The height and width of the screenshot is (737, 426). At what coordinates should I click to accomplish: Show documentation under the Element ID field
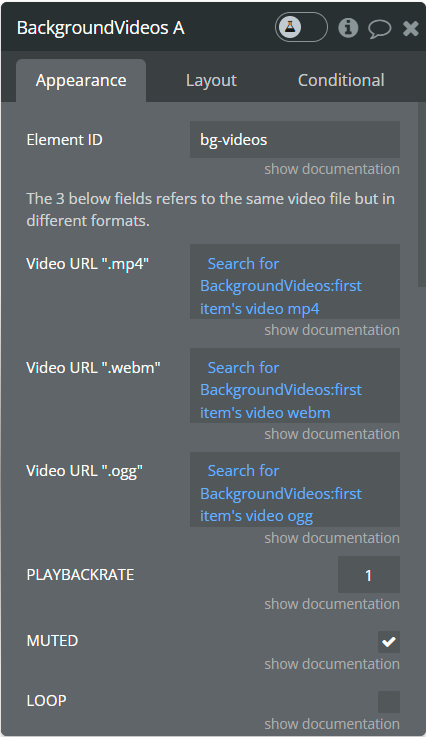(x=331, y=169)
